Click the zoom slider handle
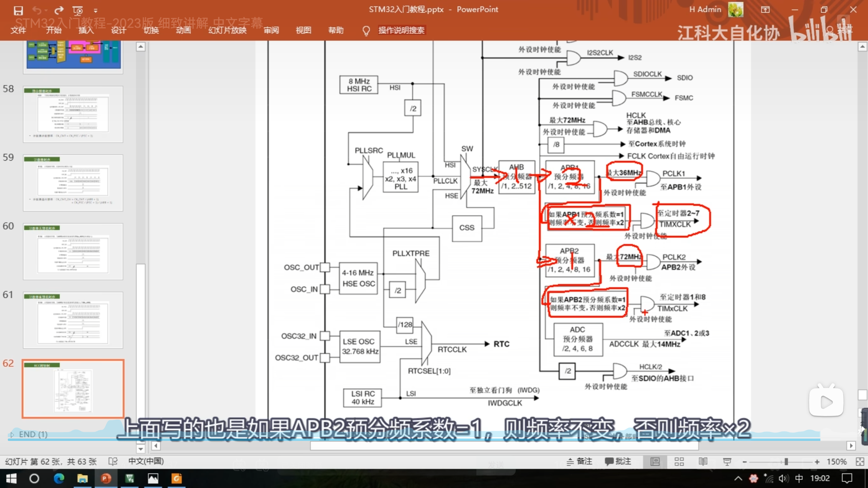This screenshot has height=488, width=868. [x=786, y=462]
